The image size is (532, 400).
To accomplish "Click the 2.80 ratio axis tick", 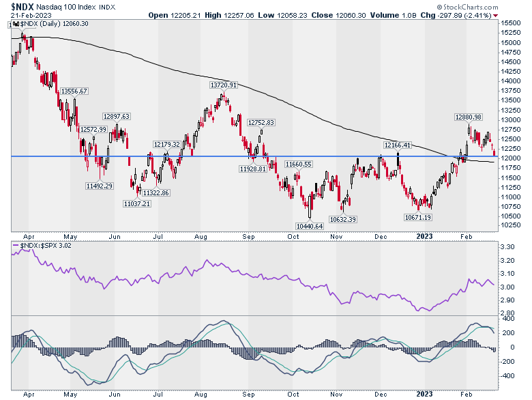I will (x=507, y=313).
